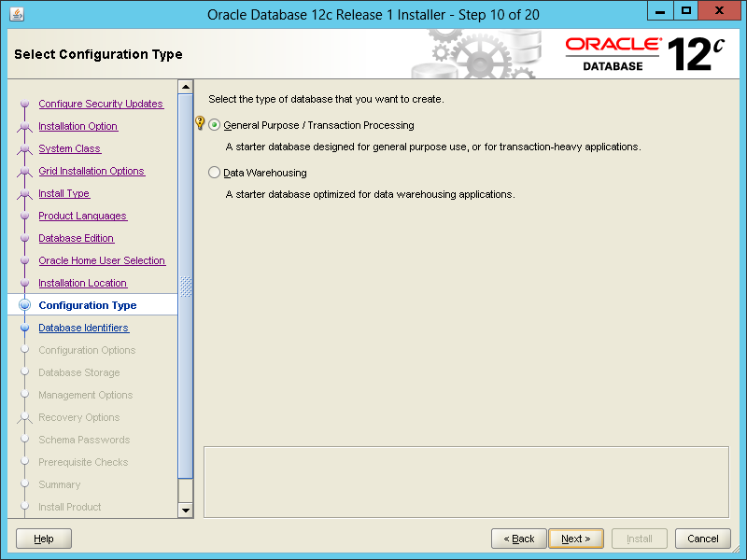Click the step list scroll down arrow
Image resolution: width=747 pixels, height=560 pixels.
point(185,511)
